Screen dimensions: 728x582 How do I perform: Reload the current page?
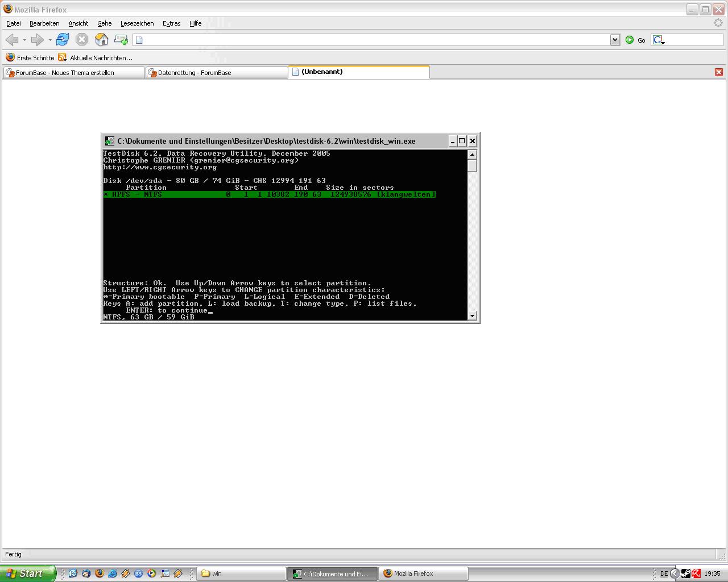(63, 39)
